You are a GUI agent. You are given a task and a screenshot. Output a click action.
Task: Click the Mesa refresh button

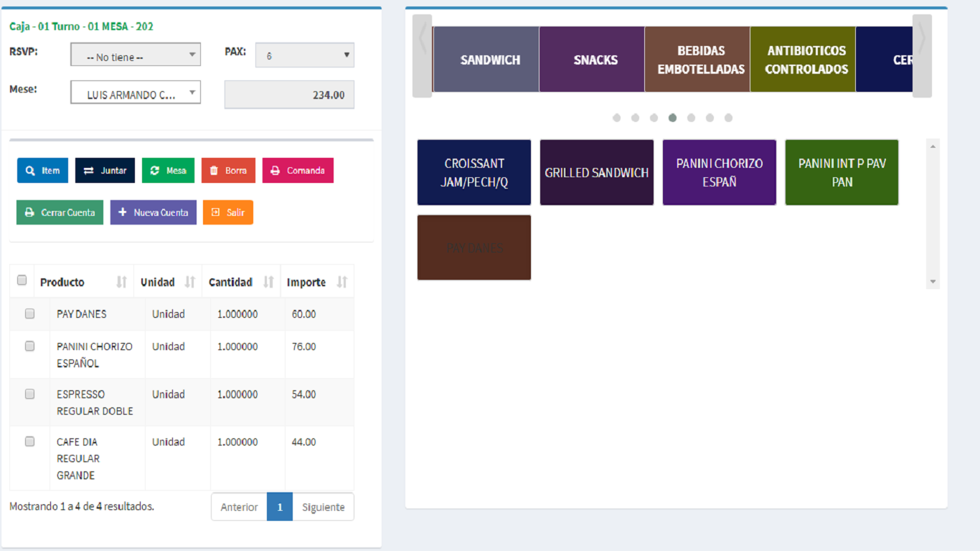tap(168, 171)
